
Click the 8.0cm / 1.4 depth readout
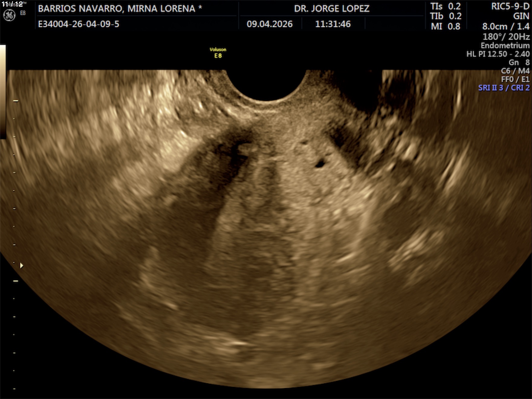click(x=506, y=27)
